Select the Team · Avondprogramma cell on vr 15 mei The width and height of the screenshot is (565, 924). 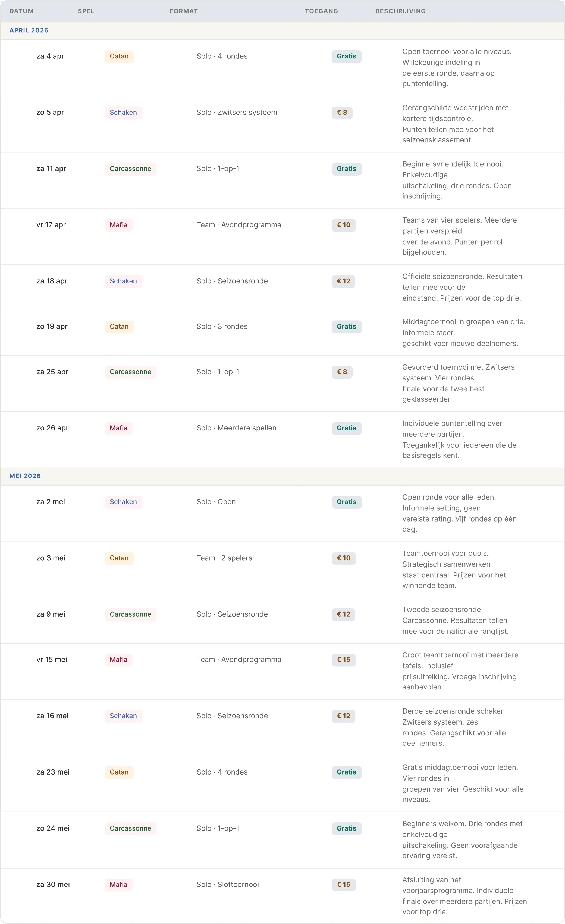point(239,660)
